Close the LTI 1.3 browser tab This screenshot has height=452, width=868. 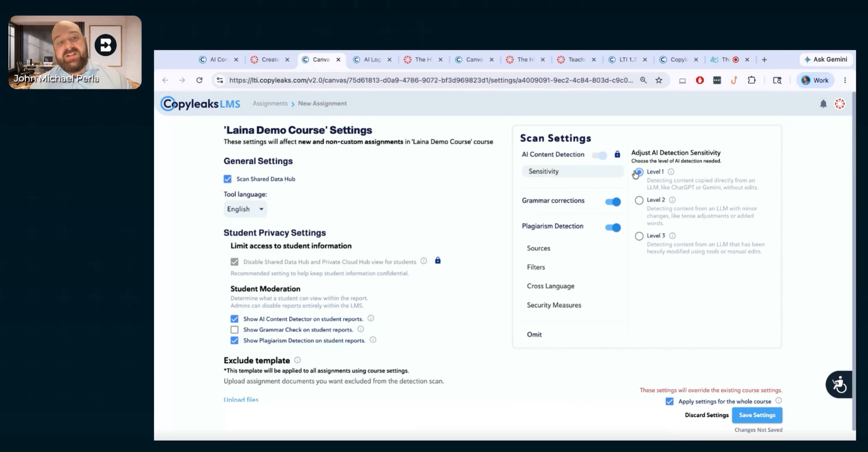(645, 59)
